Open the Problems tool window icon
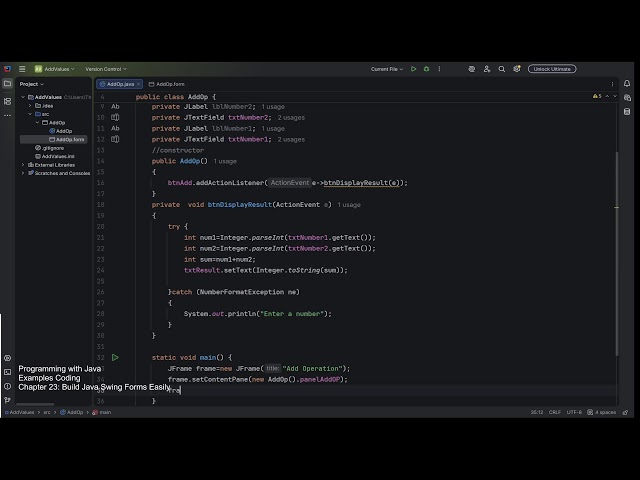 point(7,386)
